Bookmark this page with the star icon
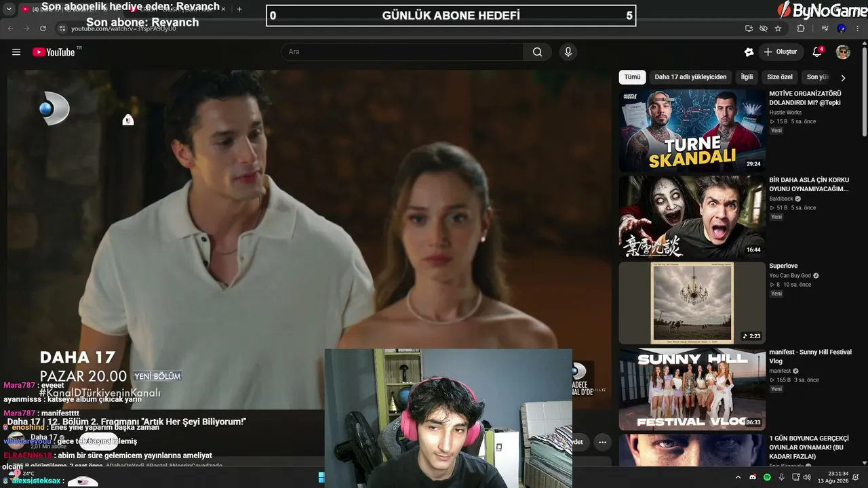 pos(778,28)
